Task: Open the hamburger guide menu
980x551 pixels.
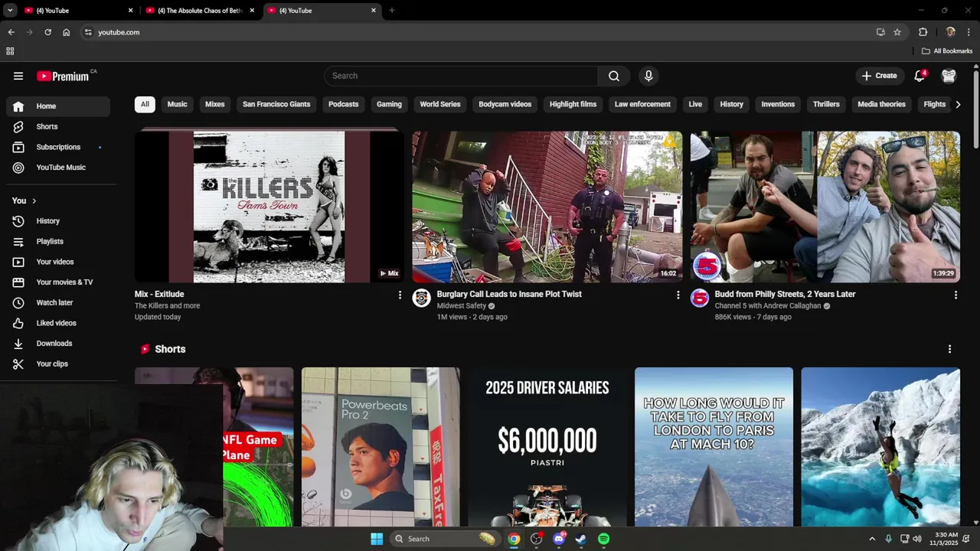Action: pos(18,76)
